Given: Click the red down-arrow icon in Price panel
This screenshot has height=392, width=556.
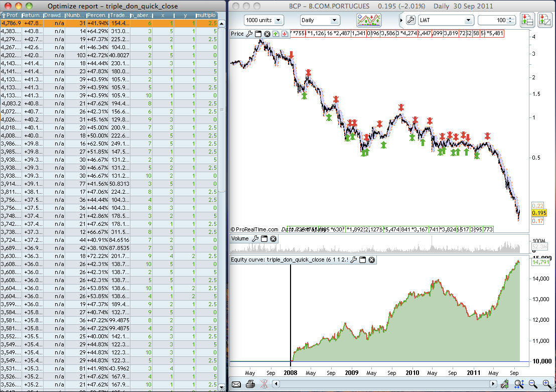Looking at the screenshot, I should [285, 34].
